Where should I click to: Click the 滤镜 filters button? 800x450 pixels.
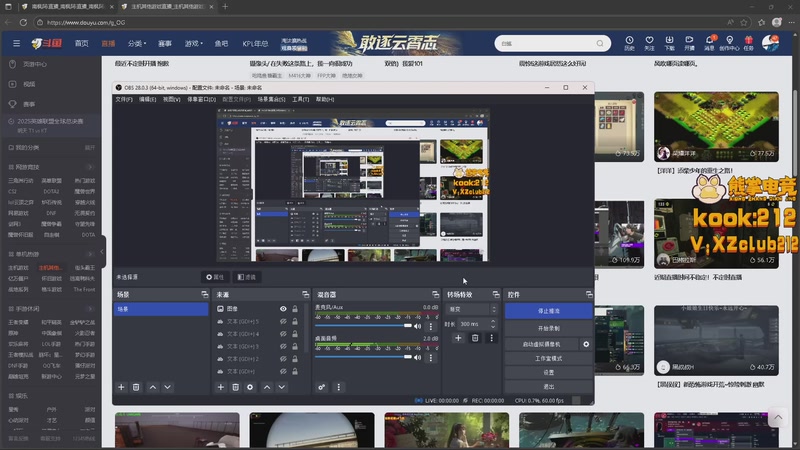247,277
